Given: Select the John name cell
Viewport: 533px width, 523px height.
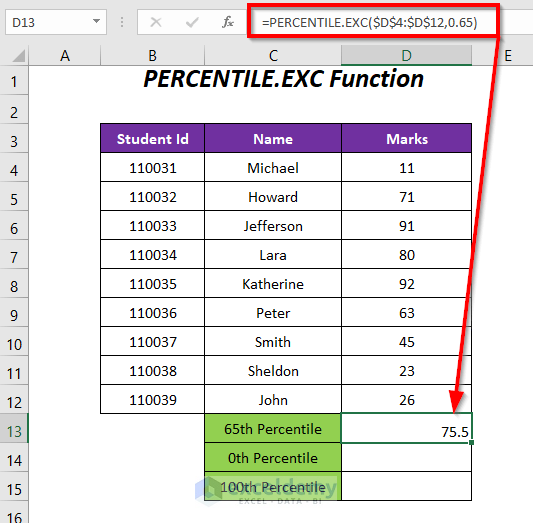Looking at the screenshot, I should click(273, 400).
